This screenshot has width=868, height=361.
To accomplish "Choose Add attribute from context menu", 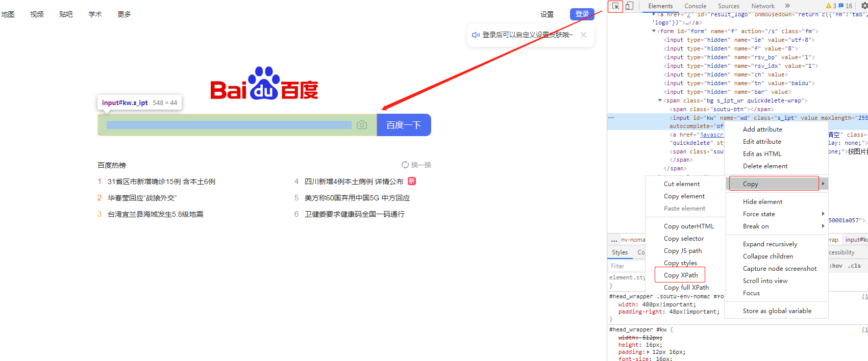I will (x=762, y=130).
